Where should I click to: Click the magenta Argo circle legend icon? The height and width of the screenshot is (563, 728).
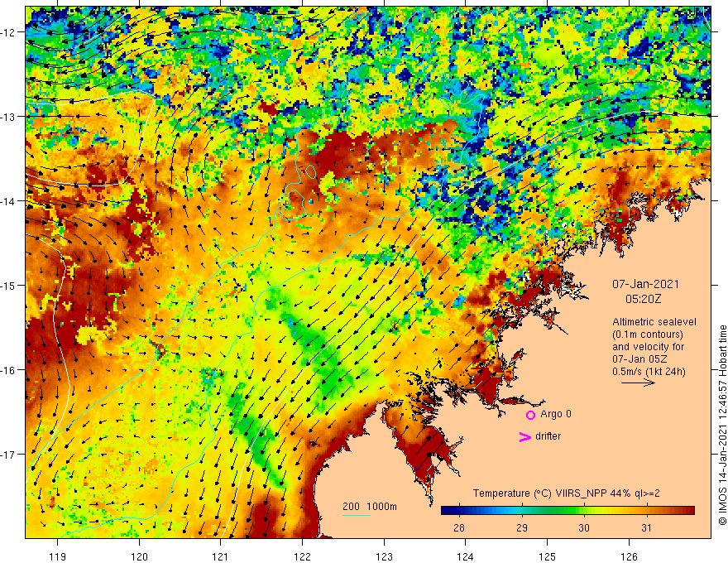pyautogui.click(x=530, y=415)
